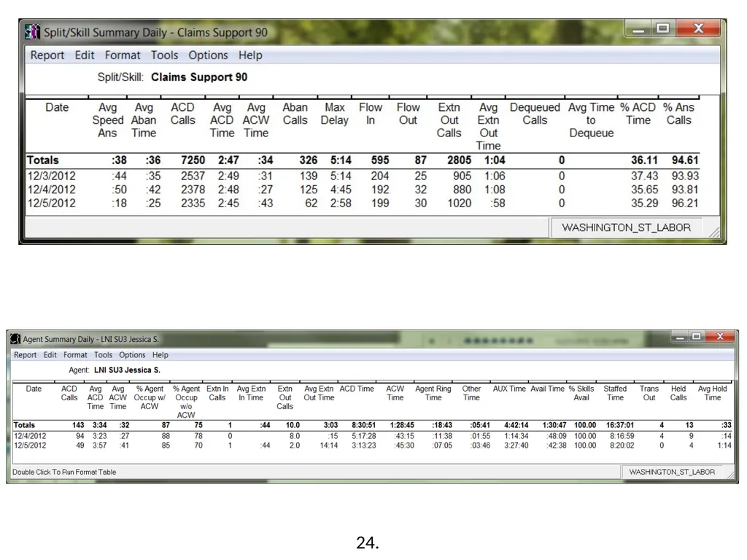Click the % Agent Occup w/ ACW header
This screenshot has height=560, width=747.
pos(150,397)
